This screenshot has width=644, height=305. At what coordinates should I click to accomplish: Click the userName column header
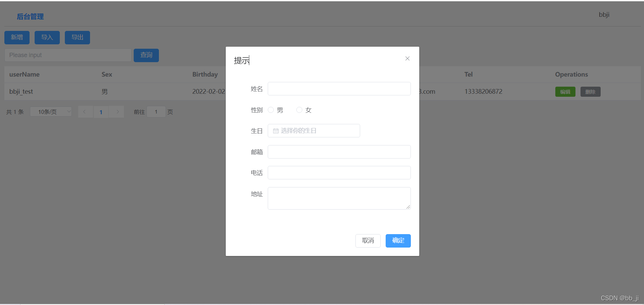[24, 74]
